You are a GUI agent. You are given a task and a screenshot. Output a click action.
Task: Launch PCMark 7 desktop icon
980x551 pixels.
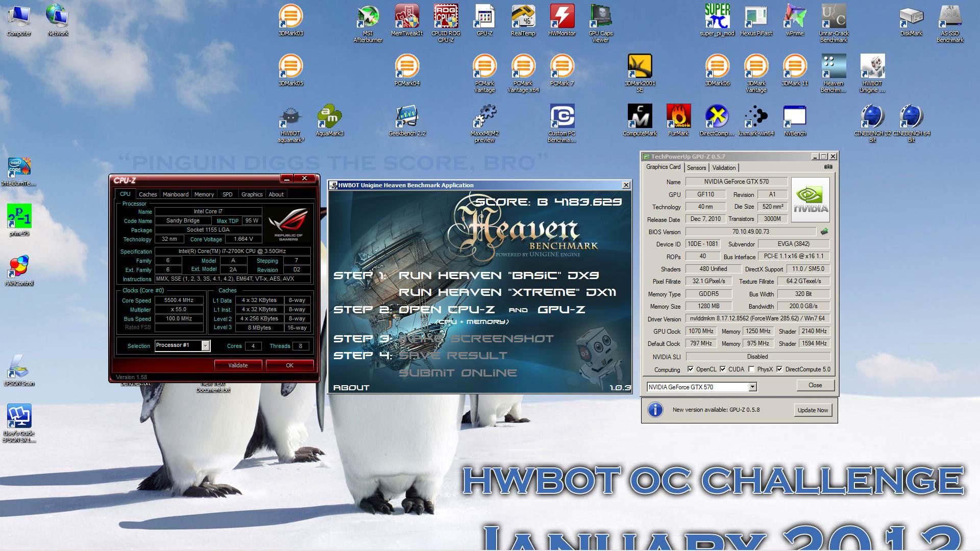[562, 69]
